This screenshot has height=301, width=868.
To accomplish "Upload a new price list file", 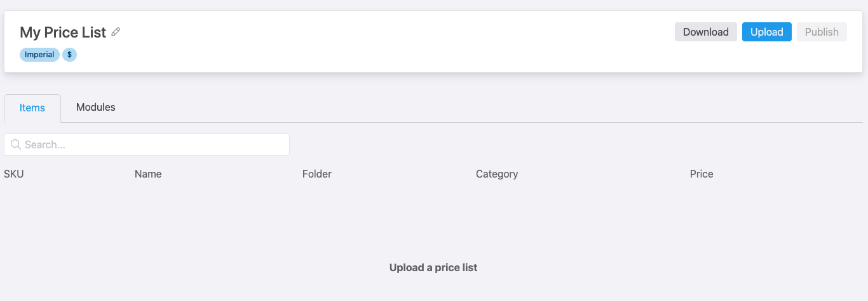I will (766, 32).
